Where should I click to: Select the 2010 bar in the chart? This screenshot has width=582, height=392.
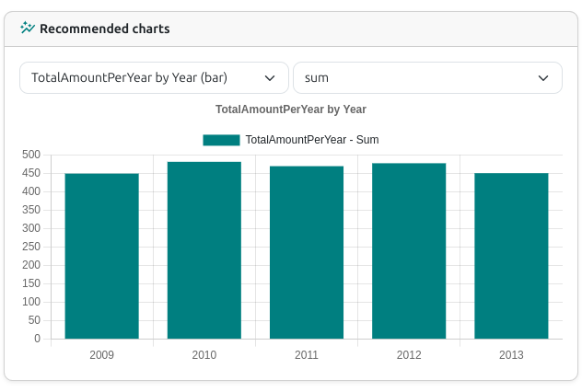pyautogui.click(x=204, y=250)
